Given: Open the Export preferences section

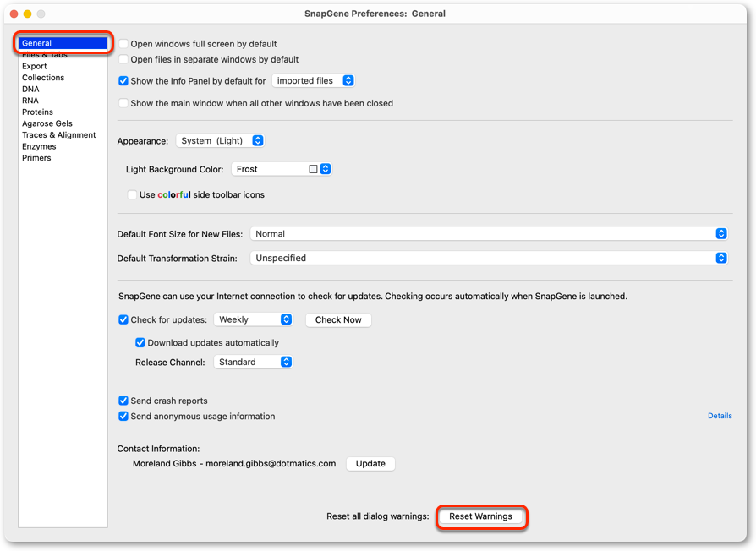Looking at the screenshot, I should [x=34, y=66].
